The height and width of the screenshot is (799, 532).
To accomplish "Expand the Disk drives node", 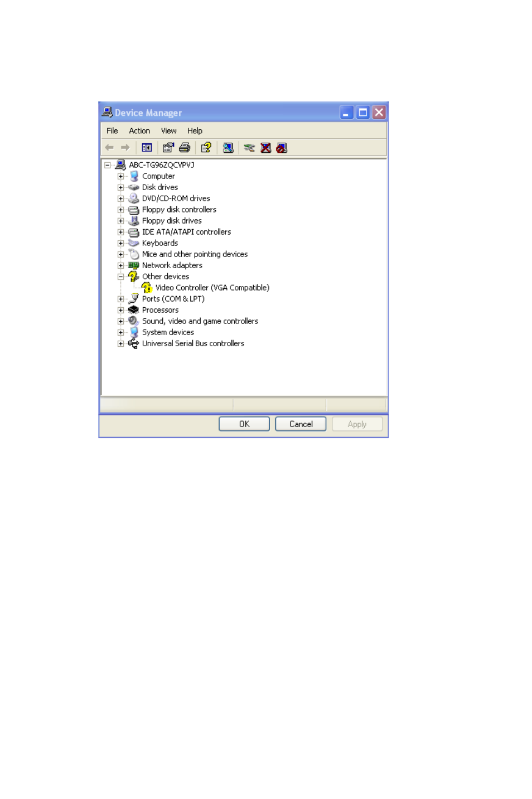I will [120, 187].
